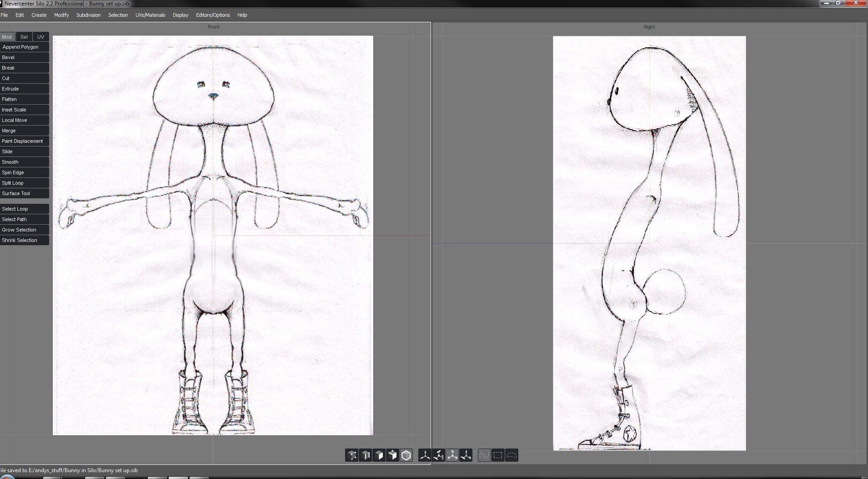Screen dimensions: 868x479
Task: Toggle the lasso selection style icon
Action: (512, 455)
